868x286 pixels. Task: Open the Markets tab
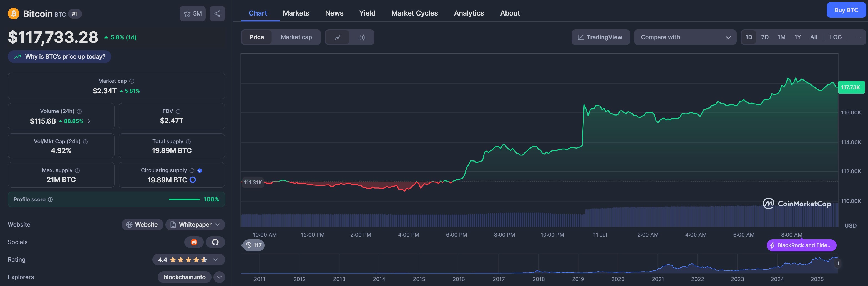point(296,13)
